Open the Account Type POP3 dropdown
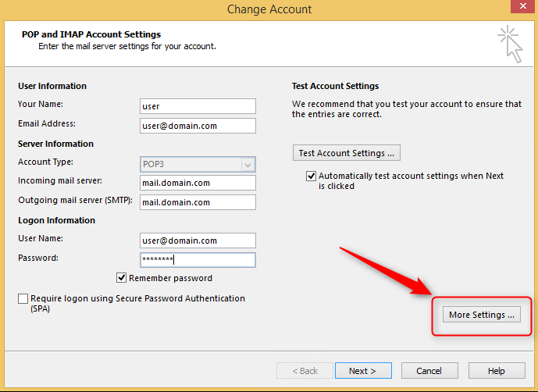The image size is (538, 392). [198, 165]
